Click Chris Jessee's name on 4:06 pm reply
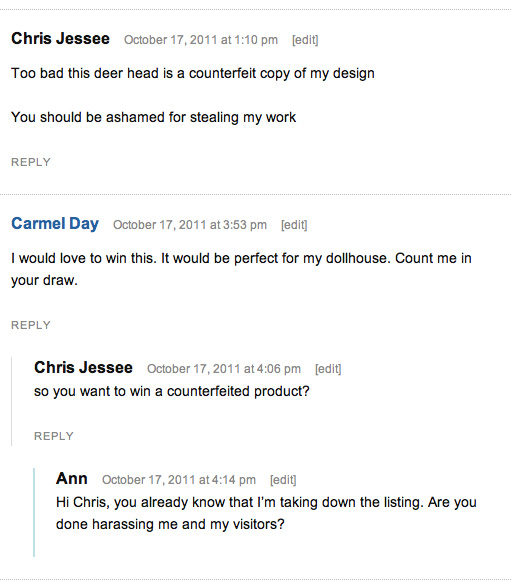Image resolution: width=511 pixels, height=588 pixels. pos(83,368)
